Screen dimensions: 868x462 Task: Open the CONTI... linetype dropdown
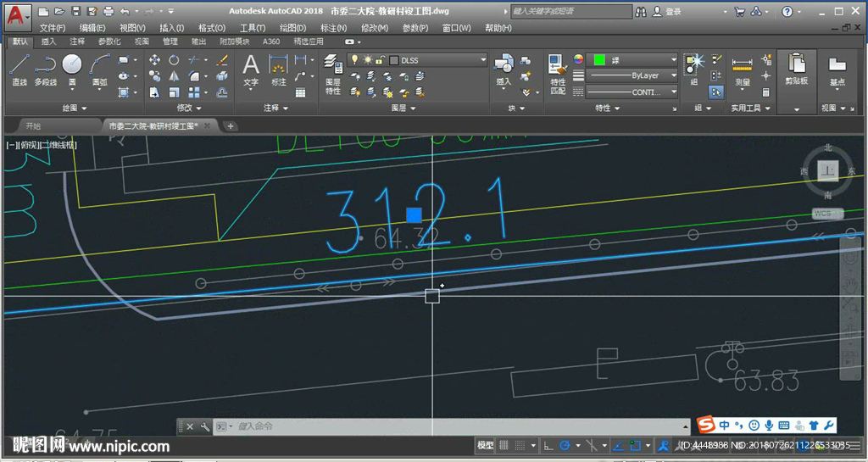pyautogui.click(x=674, y=92)
